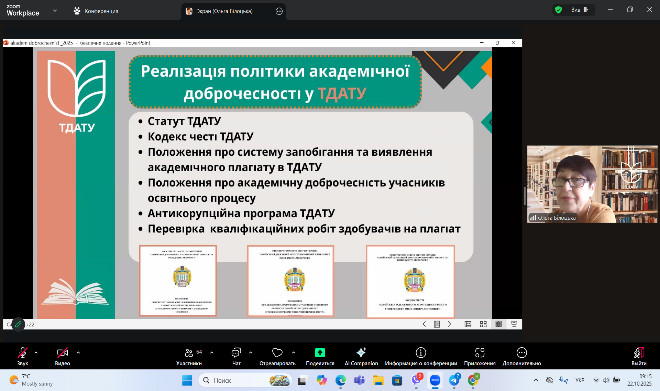Open Task View on the taskbar
The height and width of the screenshot is (391, 660).
302,380
